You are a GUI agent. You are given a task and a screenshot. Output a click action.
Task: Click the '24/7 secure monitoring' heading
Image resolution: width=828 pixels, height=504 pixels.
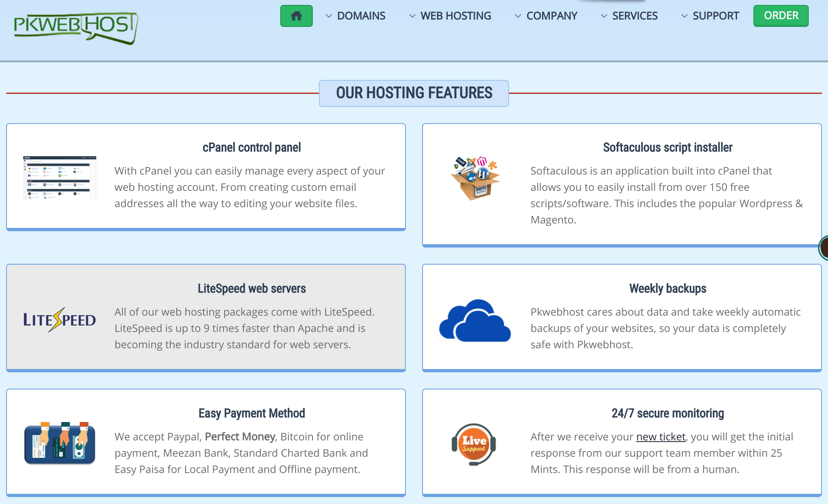[668, 413]
